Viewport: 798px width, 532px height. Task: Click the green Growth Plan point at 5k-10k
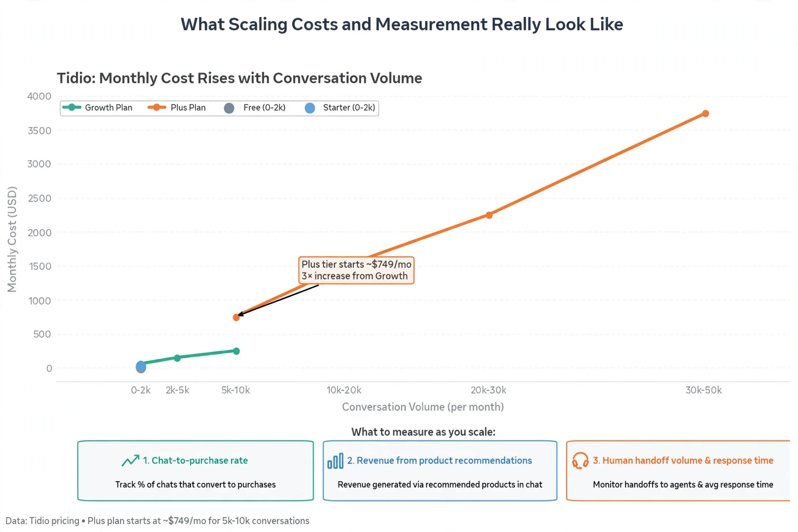(236, 351)
